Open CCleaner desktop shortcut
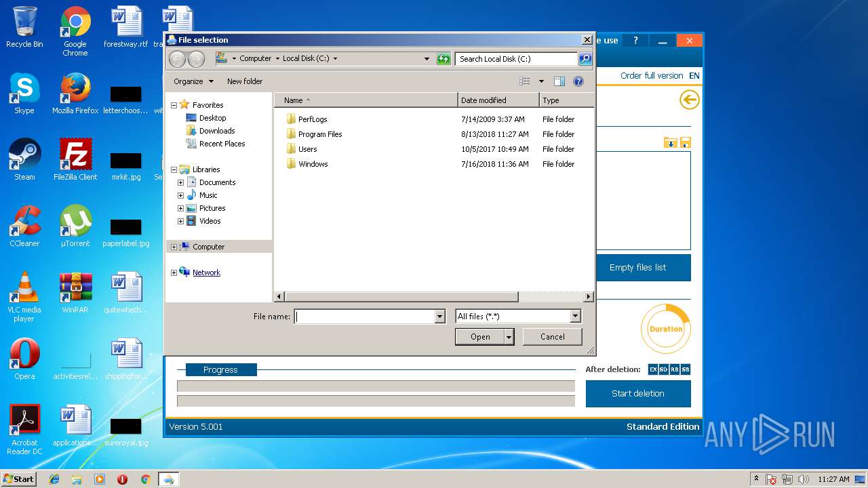The height and width of the screenshot is (488, 868). 24,226
